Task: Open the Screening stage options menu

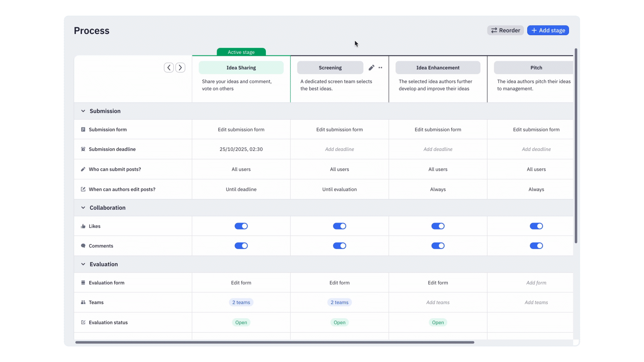Action: coord(380,67)
